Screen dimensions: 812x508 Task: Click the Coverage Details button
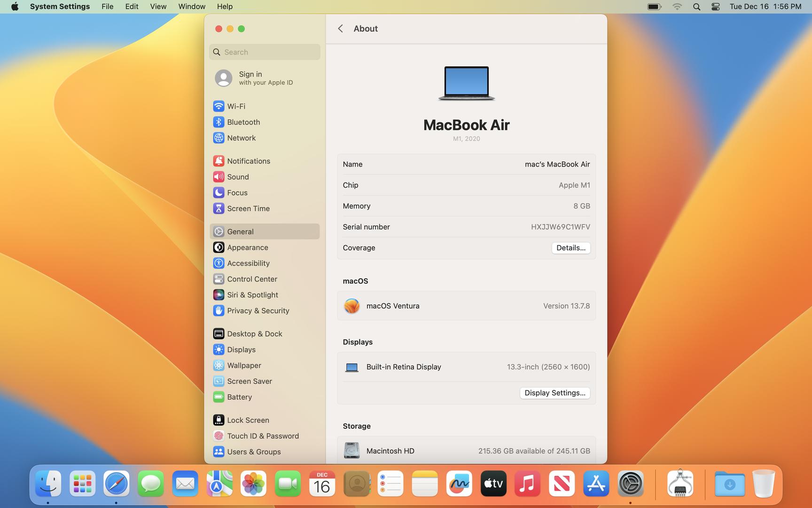(x=570, y=248)
